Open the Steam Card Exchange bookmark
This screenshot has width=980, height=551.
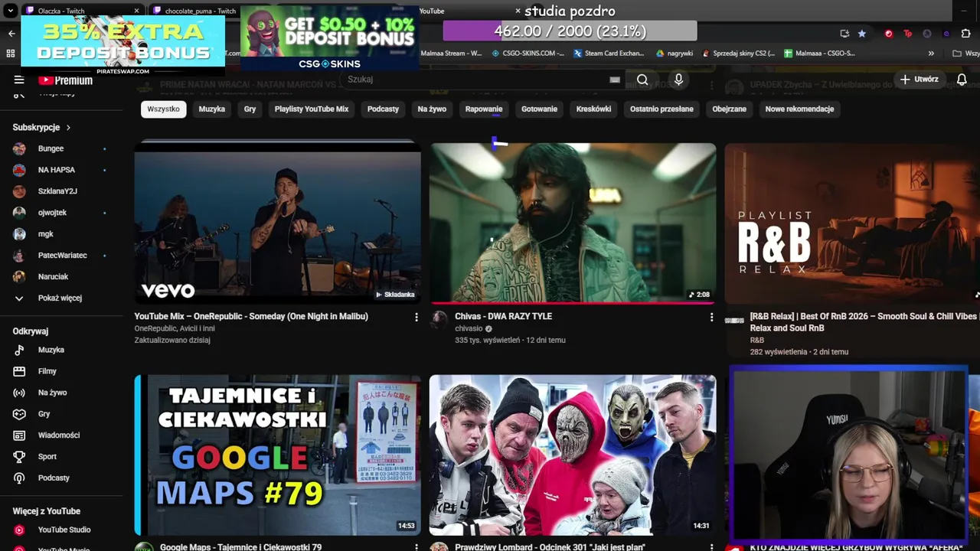pos(608,54)
